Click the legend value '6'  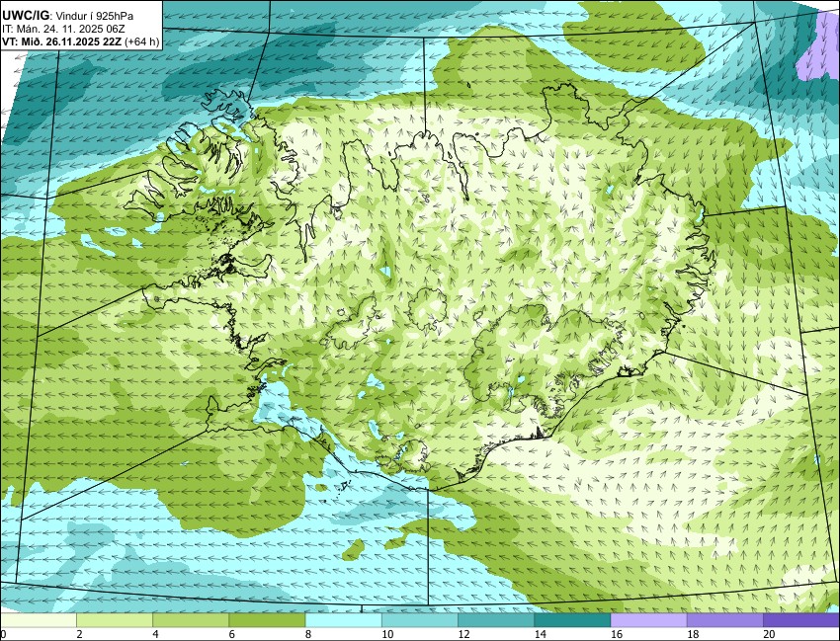tap(232, 634)
